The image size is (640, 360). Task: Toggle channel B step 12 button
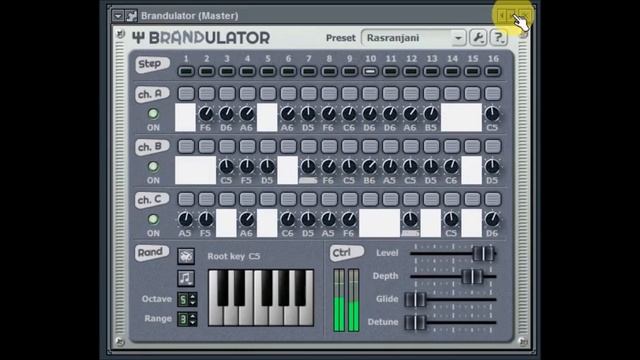pos(411,146)
